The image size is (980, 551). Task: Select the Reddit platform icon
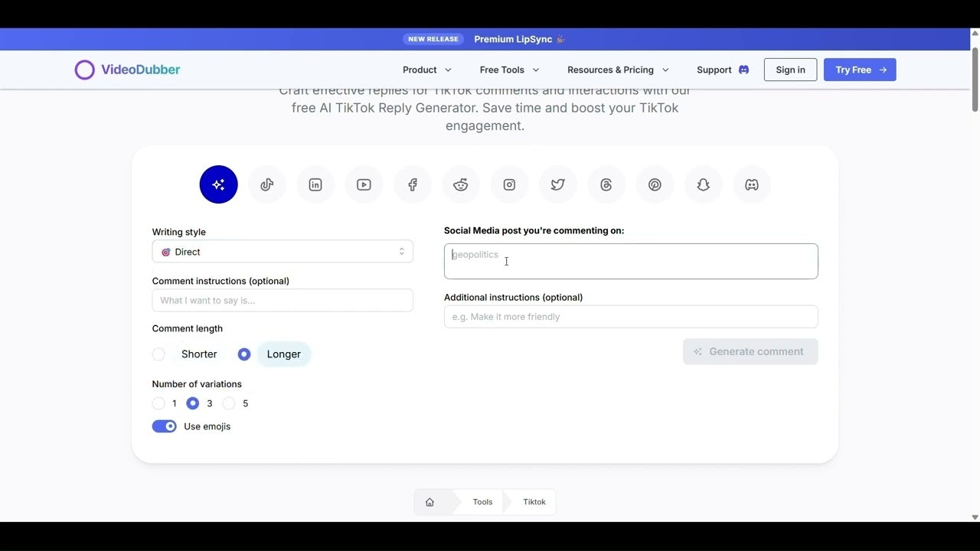[461, 184]
